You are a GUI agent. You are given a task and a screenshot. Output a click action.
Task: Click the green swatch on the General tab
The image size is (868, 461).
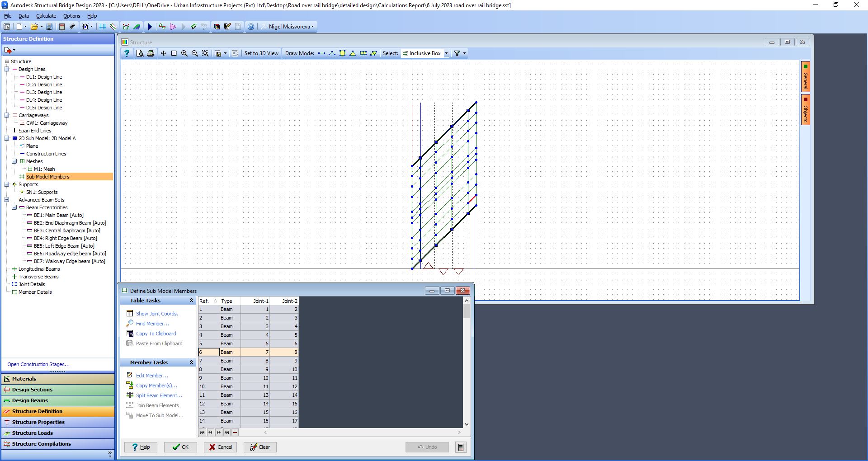coord(805,66)
